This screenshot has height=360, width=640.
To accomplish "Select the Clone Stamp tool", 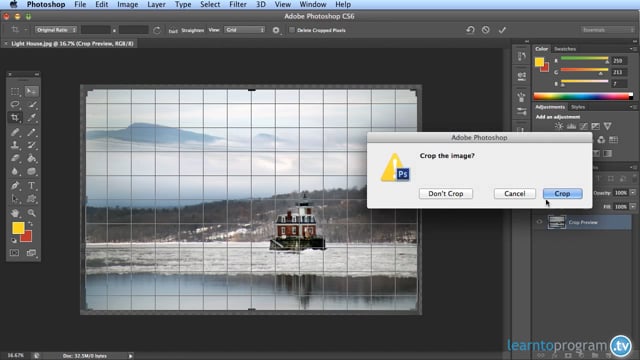I will click(15, 145).
